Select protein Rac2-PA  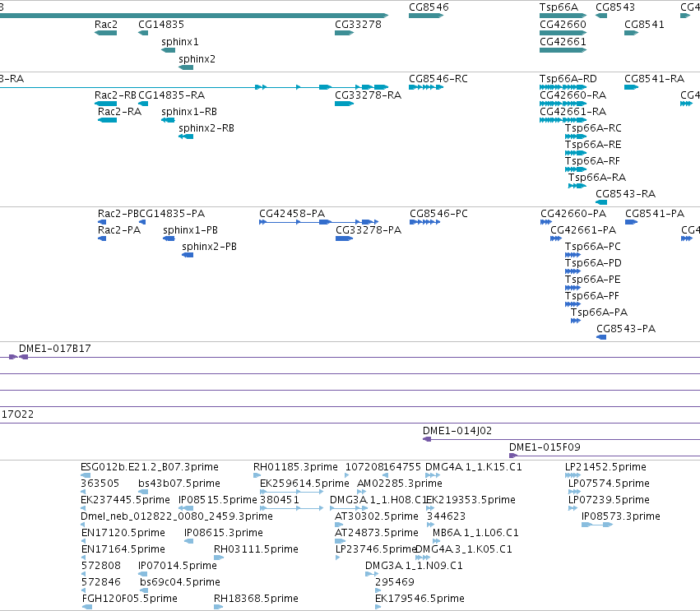pyautogui.click(x=102, y=238)
